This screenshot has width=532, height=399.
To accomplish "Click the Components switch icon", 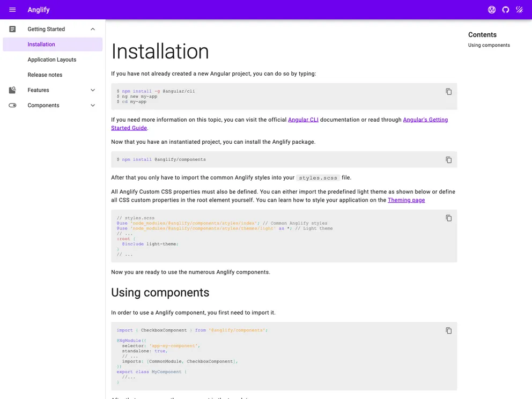I will coord(12,105).
